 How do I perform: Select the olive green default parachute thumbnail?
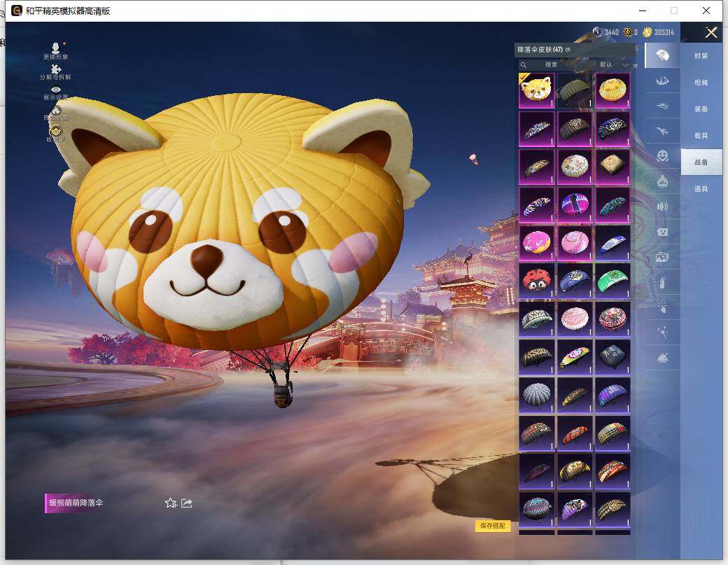point(575,90)
